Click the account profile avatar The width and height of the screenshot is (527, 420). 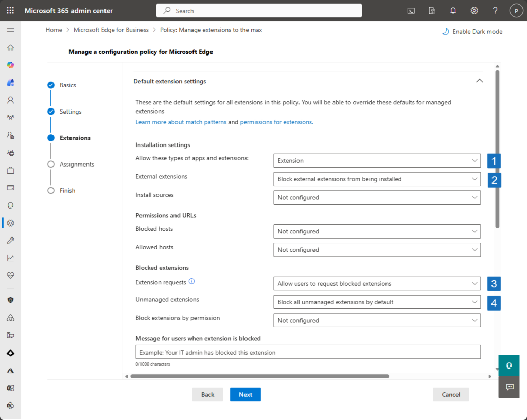(515, 11)
